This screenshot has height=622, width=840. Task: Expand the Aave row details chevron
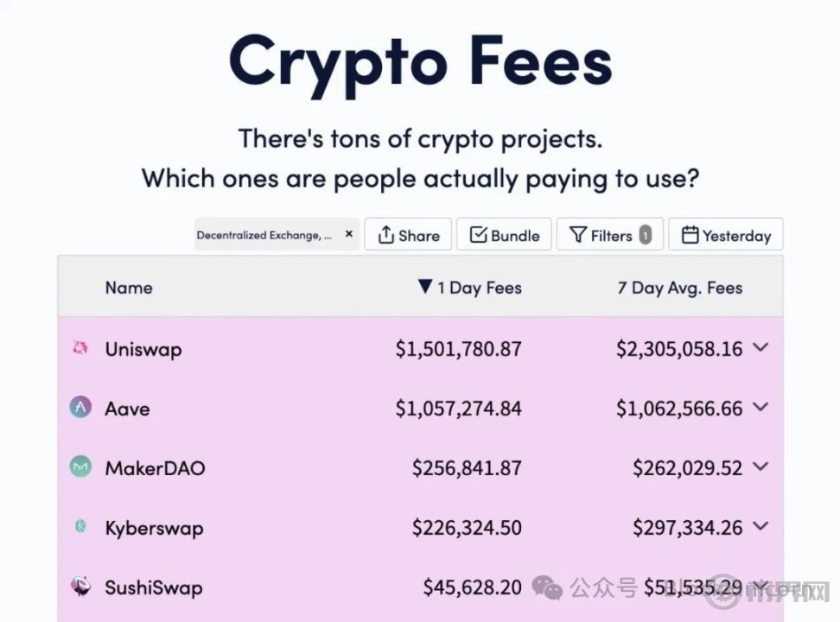(760, 407)
